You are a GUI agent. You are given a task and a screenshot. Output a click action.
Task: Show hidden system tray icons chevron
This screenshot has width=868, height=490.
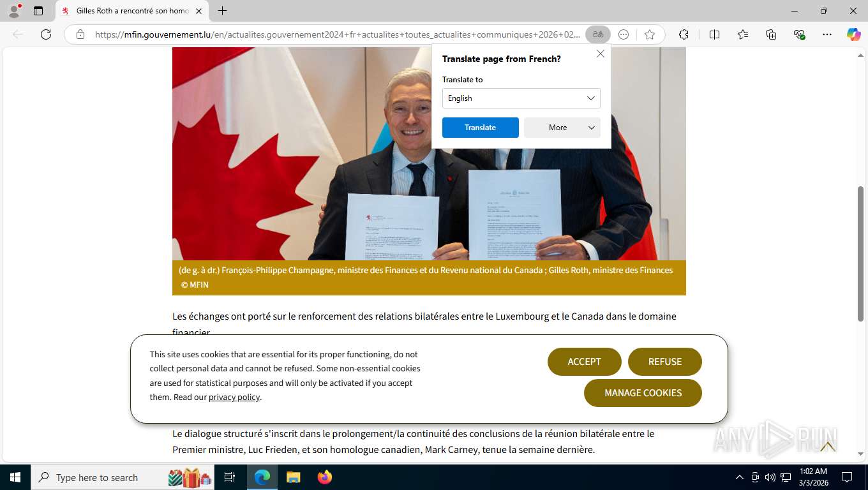(740, 477)
